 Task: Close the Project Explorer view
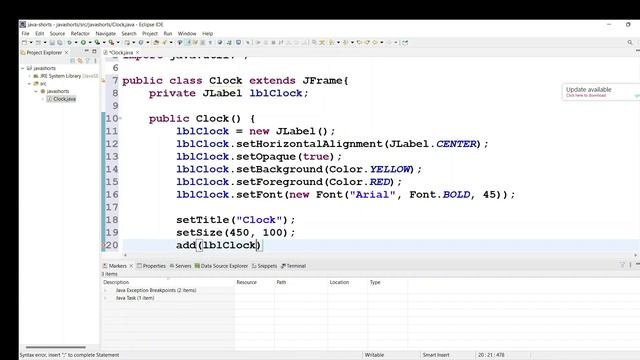[x=67, y=53]
